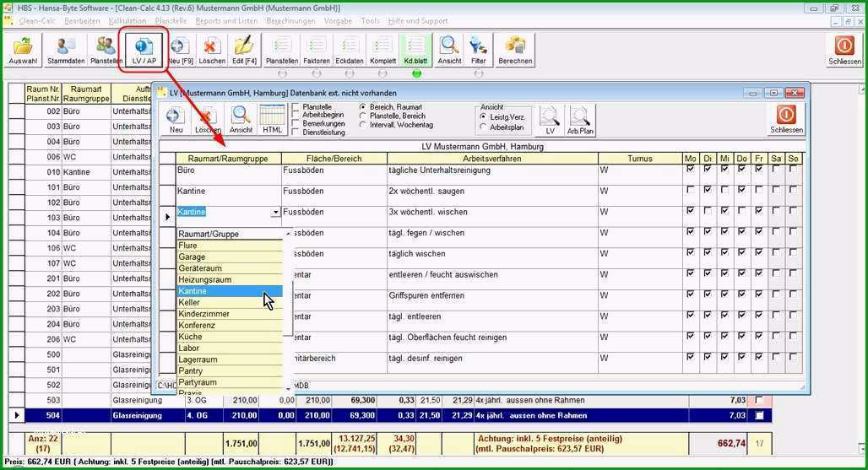The image size is (868, 470).
Task: Select the Faktoren view icon
Action: coord(316,51)
